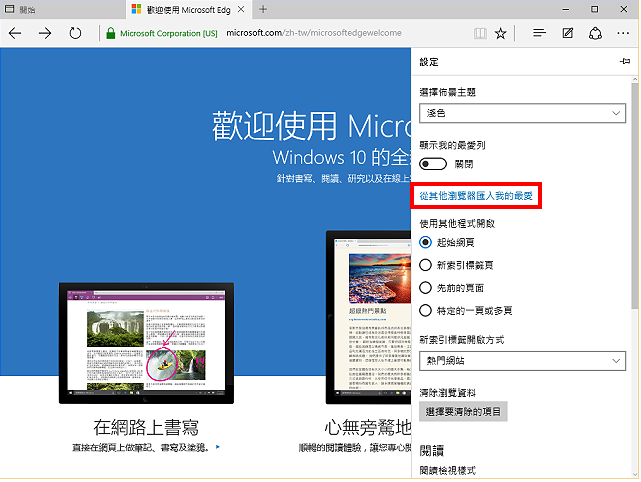Image resolution: width=641 pixels, height=482 pixels.
Task: Open the 新索引標籤開啟方式 dropdown
Action: pyautogui.click(x=522, y=361)
